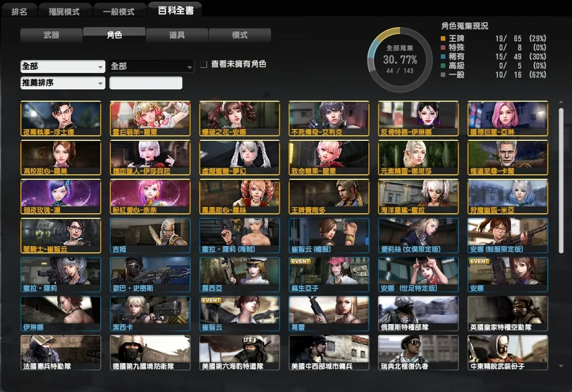
Task: Choose the 致命糖果-罌粟 character
Action: click(x=329, y=158)
